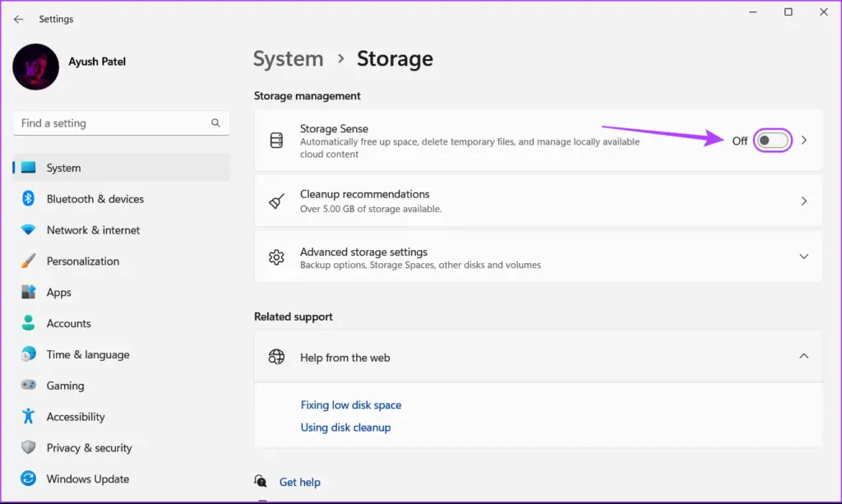Open Storage Sense details chevron
Image resolution: width=842 pixels, height=504 pixels.
point(804,141)
